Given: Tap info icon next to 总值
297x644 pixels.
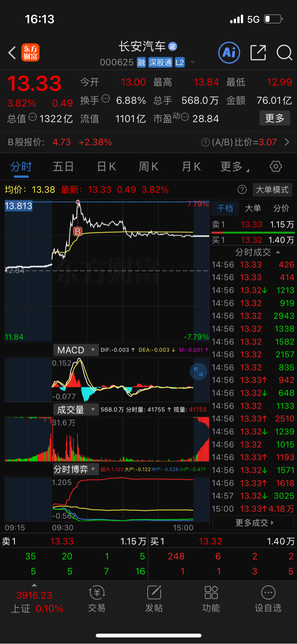Looking at the screenshot, I should tap(33, 117).
